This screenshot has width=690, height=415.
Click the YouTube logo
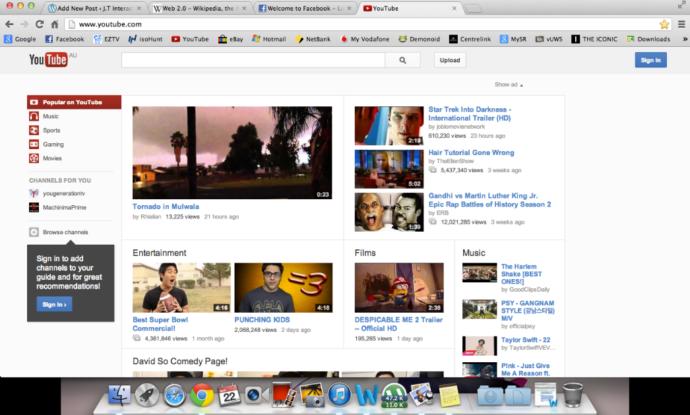pos(48,59)
